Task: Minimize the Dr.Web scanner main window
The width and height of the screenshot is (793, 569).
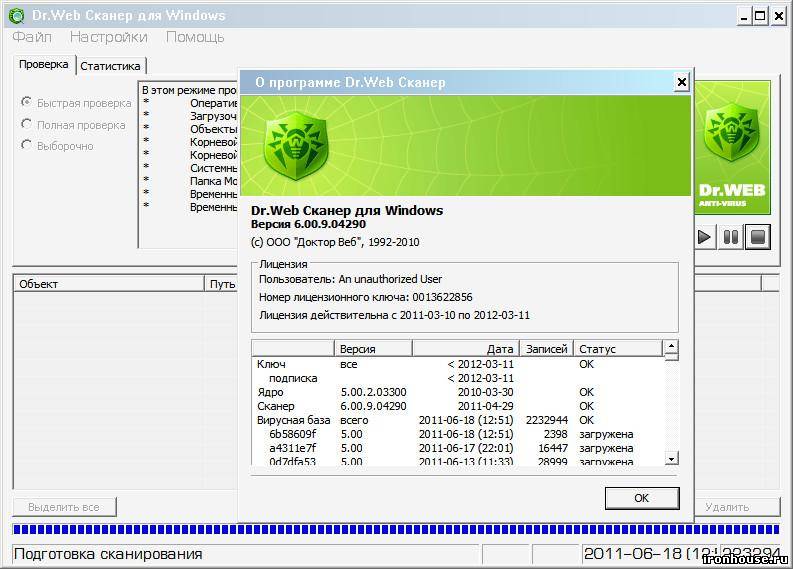Action: coord(743,17)
